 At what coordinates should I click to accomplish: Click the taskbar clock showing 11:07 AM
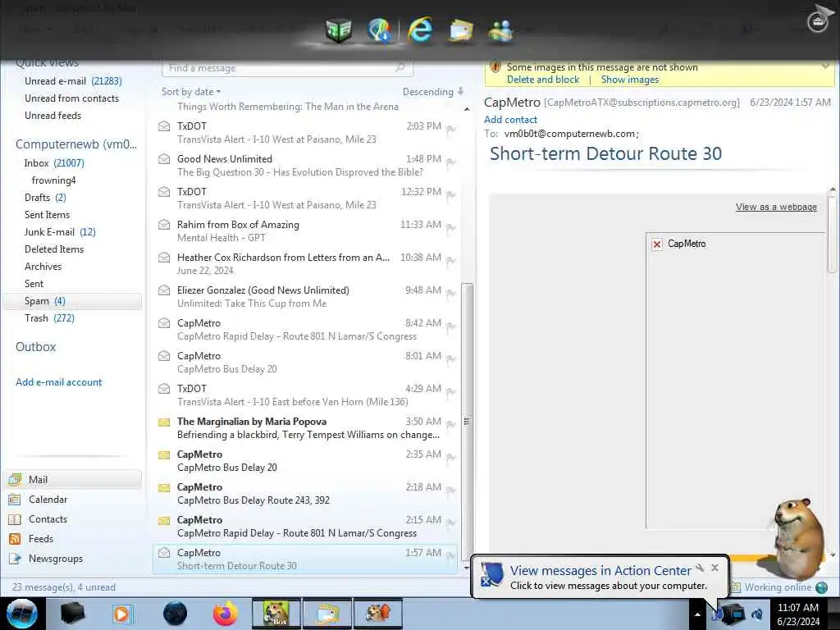click(797, 614)
